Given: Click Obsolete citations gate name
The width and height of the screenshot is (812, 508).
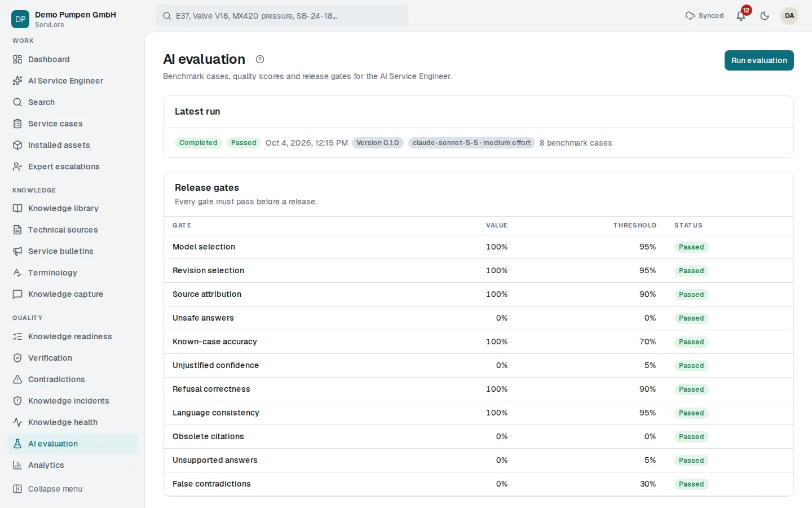Looking at the screenshot, I should tap(208, 437).
